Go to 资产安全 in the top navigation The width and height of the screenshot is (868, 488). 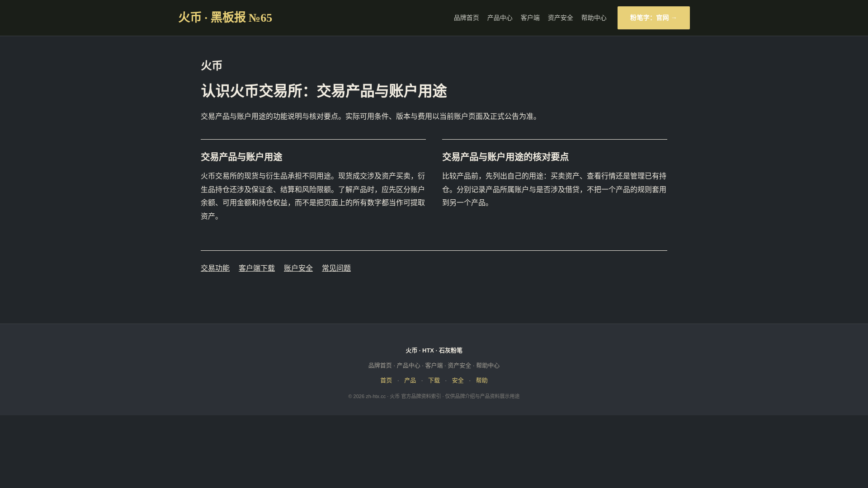click(560, 18)
